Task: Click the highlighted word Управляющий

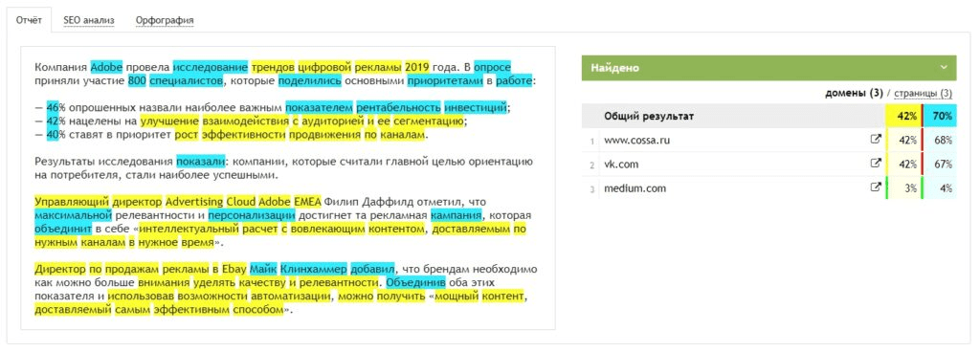Action: pyautogui.click(x=72, y=202)
